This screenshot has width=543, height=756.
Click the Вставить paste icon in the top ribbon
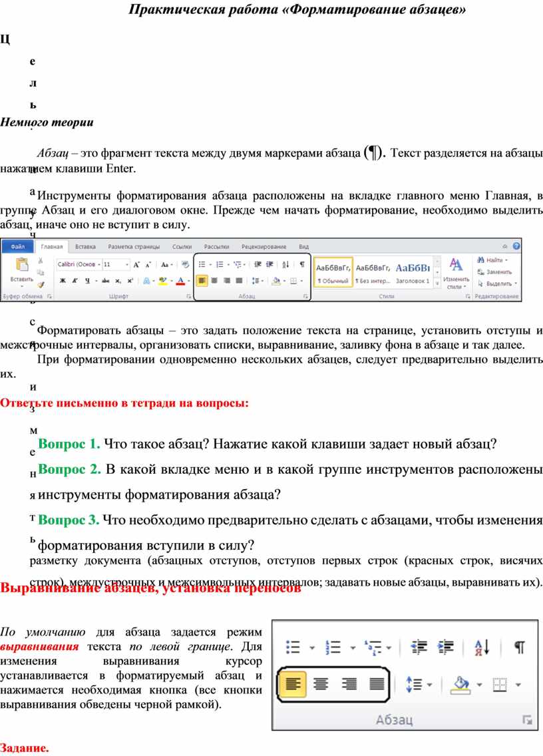22,265
